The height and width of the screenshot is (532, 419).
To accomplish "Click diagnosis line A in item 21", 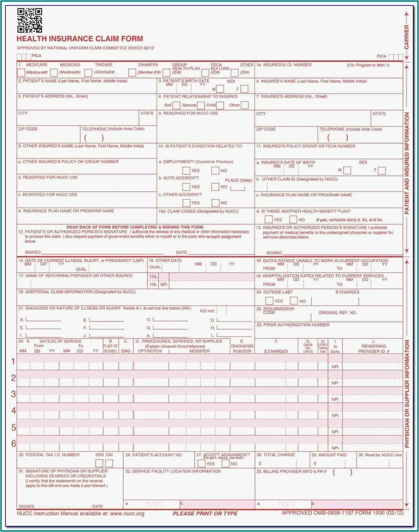I will pyautogui.click(x=43, y=319).
